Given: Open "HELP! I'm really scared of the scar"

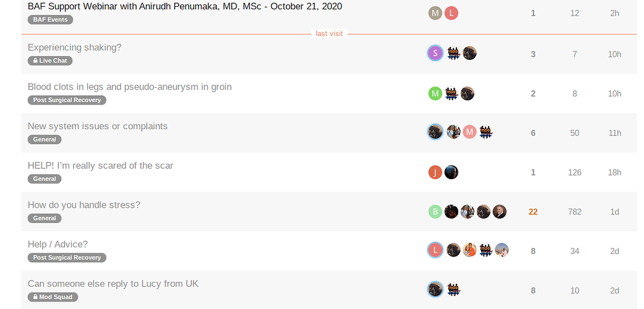Looking at the screenshot, I should tap(101, 166).
